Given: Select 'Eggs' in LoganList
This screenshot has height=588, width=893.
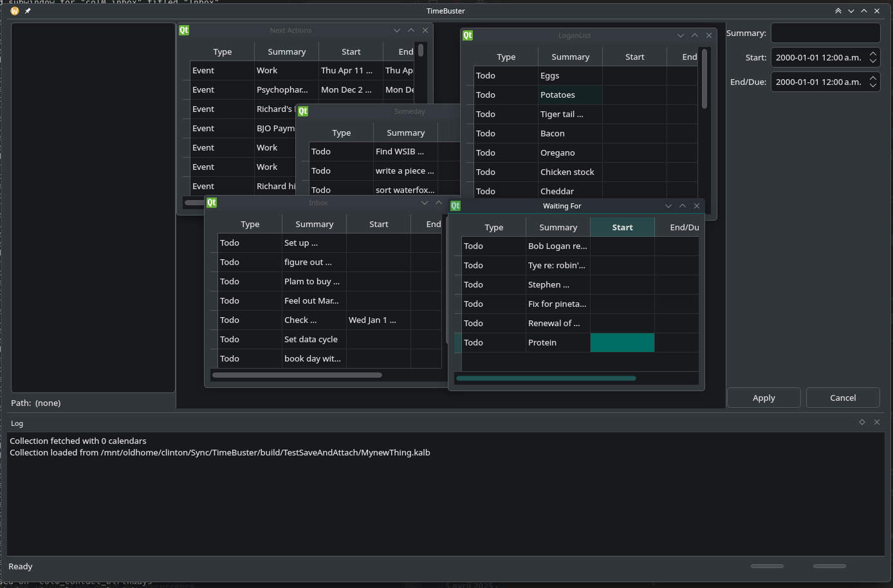Looking at the screenshot, I should tap(570, 75).
